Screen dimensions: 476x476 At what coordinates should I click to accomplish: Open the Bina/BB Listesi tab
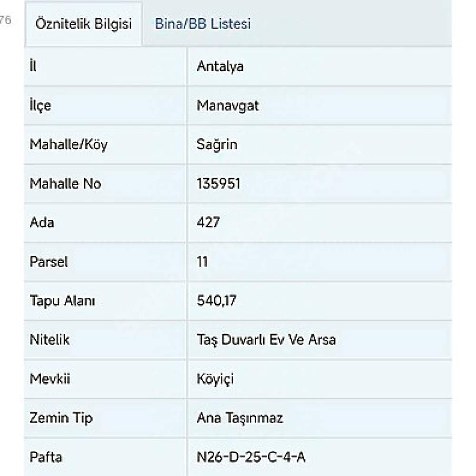click(x=203, y=24)
